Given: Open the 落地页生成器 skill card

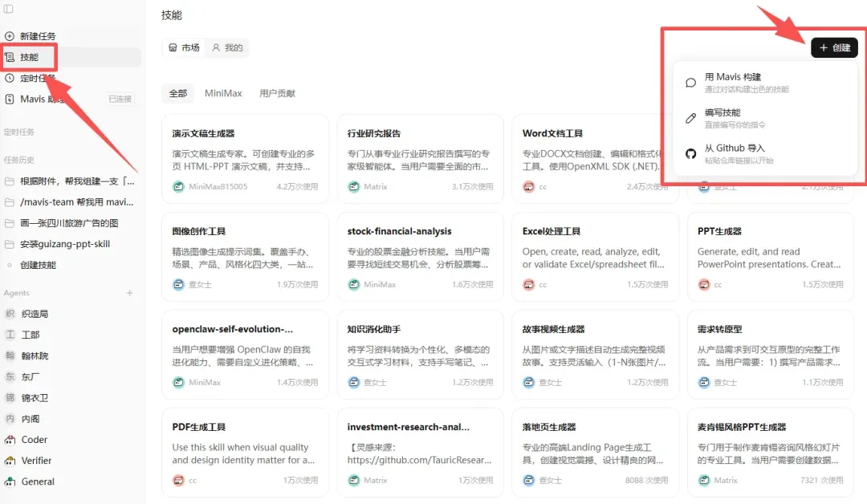Looking at the screenshot, I should click(596, 453).
